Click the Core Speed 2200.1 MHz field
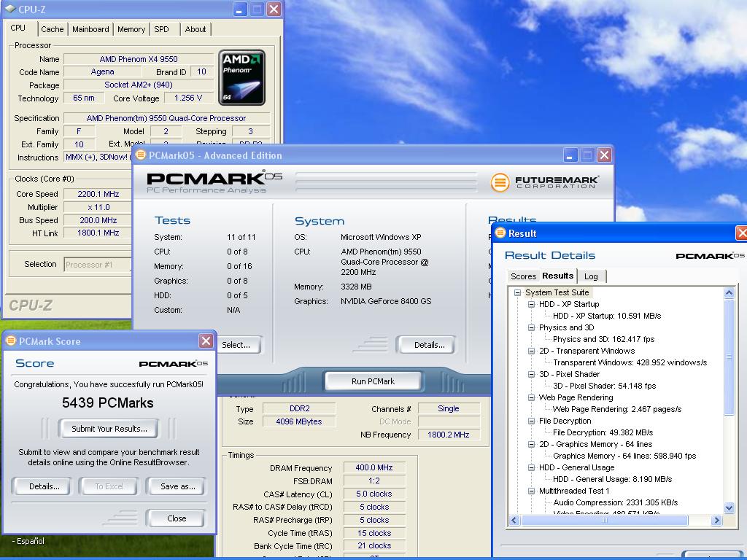This screenshot has height=560, width=747. [98, 194]
